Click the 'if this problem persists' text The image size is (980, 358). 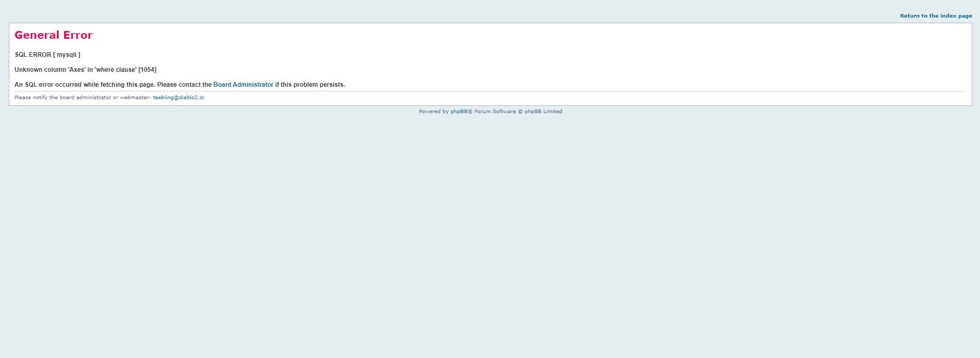point(310,85)
